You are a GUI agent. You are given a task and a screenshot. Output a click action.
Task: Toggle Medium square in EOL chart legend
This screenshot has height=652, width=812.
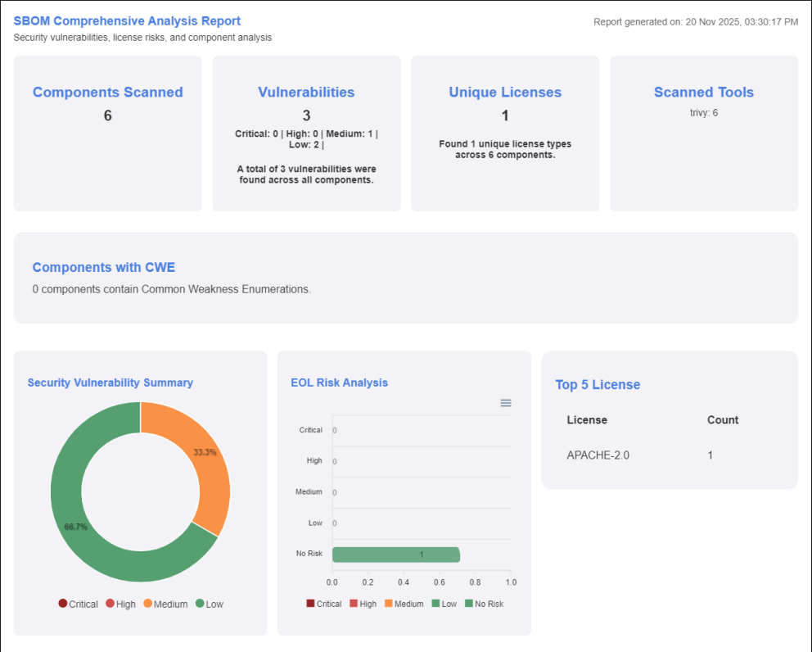point(403,604)
